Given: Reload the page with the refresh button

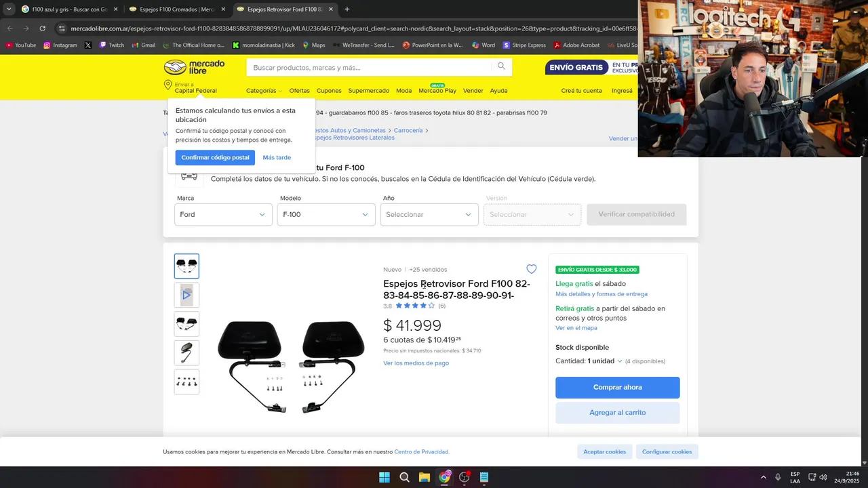Looking at the screenshot, I should (x=42, y=28).
